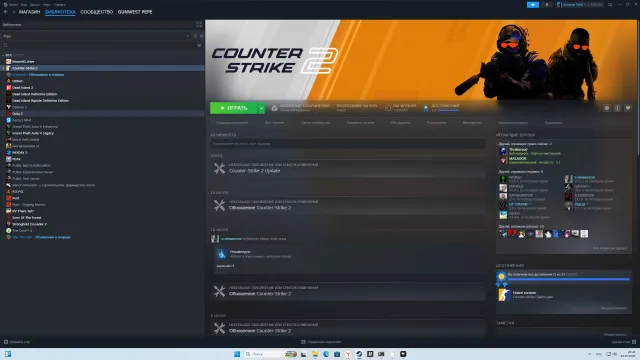Click the wrench icon for Counter-Strike 2 Update
640x360 pixels.
(219, 168)
